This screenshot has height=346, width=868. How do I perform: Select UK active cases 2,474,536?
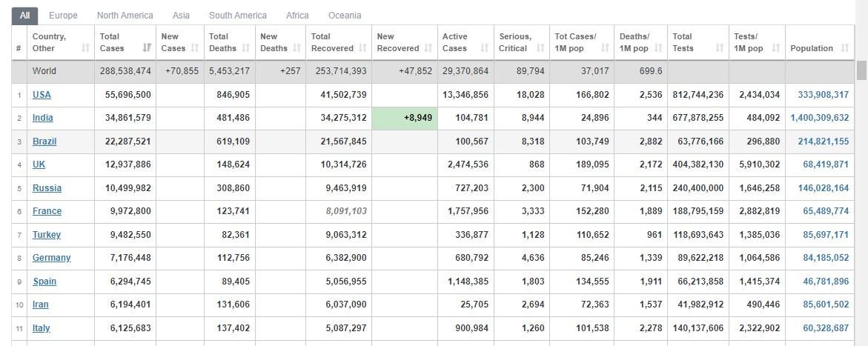click(468, 164)
